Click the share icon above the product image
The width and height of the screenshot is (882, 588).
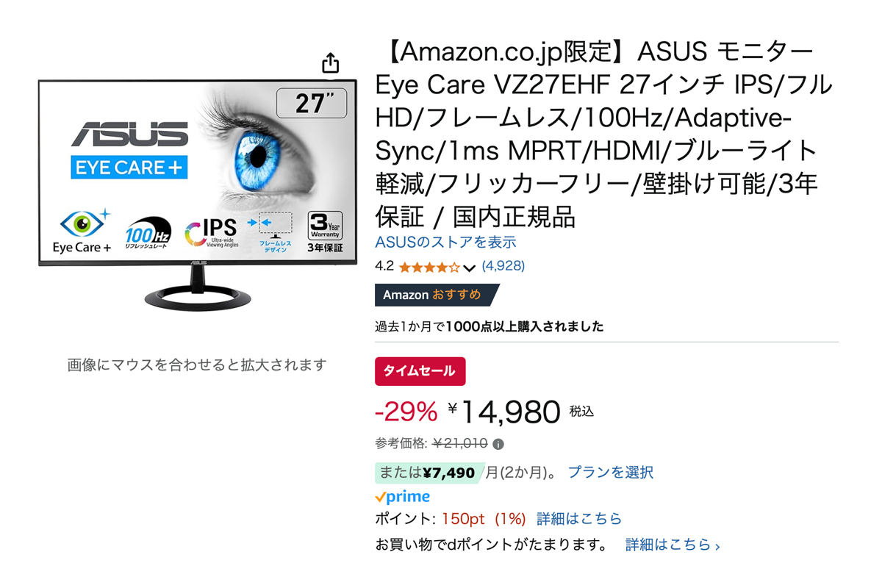click(331, 62)
